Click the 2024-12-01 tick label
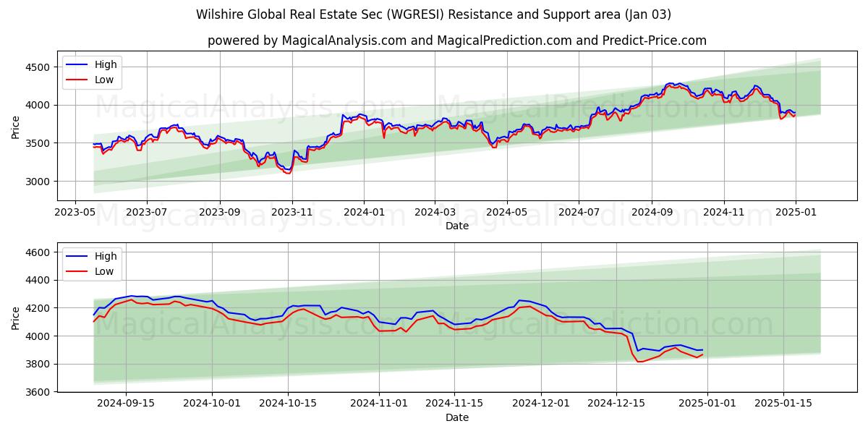Image resolution: width=868 pixels, height=434 pixels. pos(540,404)
